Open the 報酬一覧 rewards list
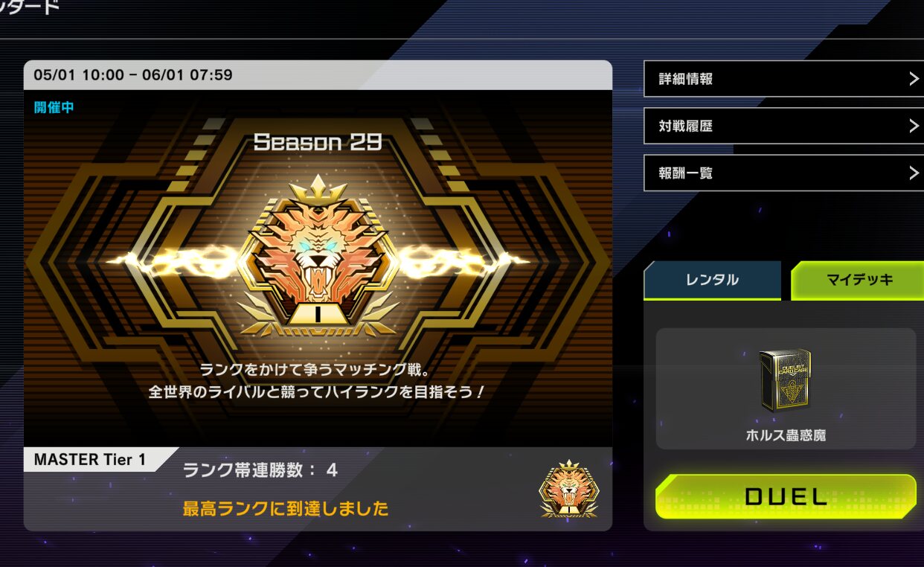The height and width of the screenshot is (567, 924). point(783,173)
